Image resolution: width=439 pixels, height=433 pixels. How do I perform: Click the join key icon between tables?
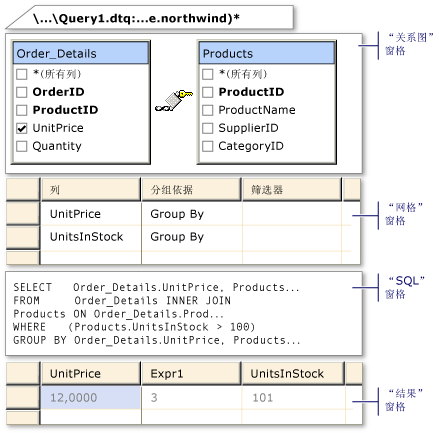tap(174, 101)
